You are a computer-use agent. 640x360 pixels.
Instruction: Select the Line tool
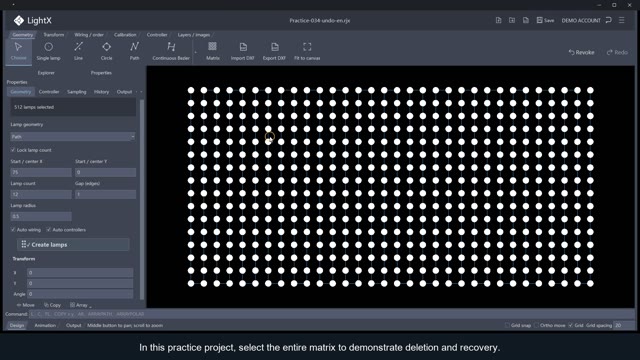click(78, 51)
